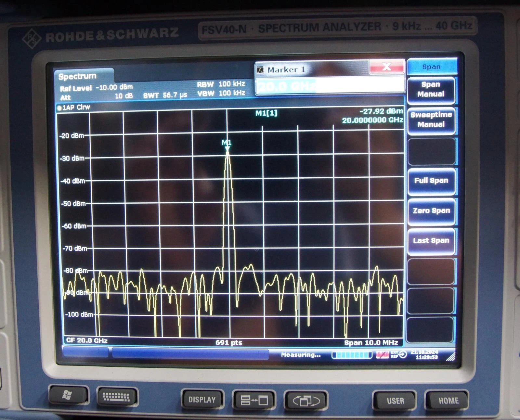
Task: Click the SWT 56.7 µs setting
Action: point(165,95)
